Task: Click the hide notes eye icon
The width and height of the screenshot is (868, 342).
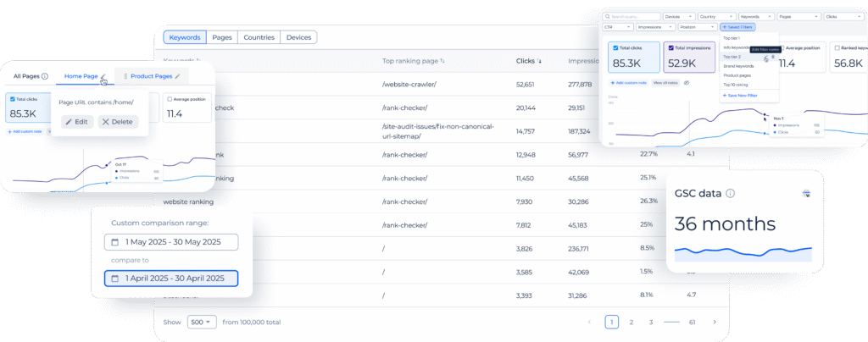Action: (x=686, y=83)
